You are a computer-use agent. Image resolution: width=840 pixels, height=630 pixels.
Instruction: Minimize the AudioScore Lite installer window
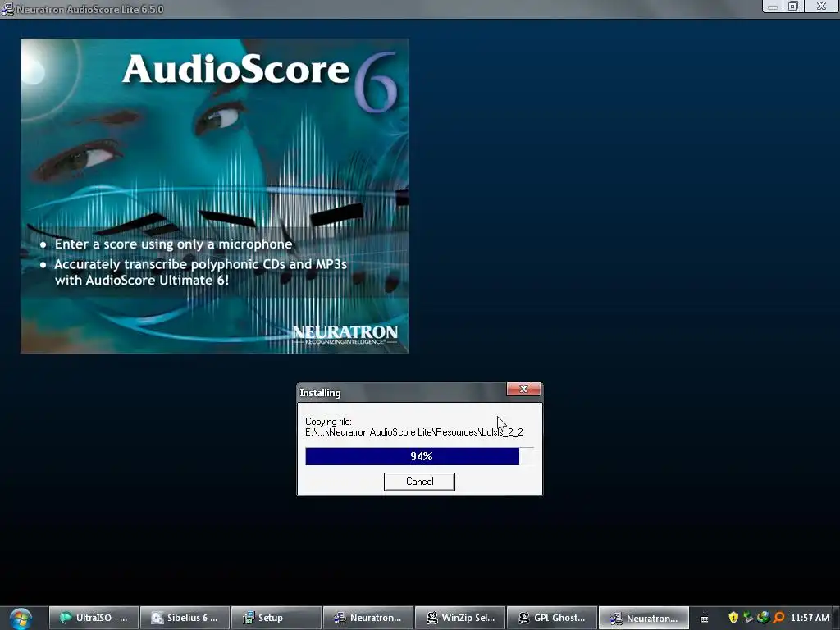(772, 7)
